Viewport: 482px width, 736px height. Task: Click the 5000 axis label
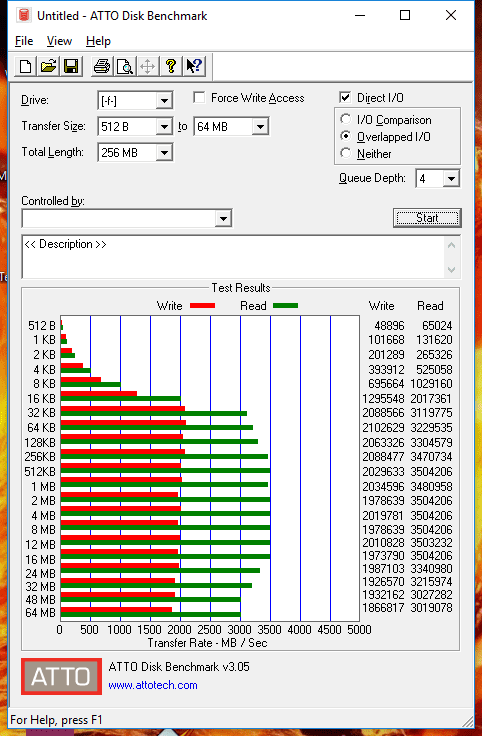[359, 629]
